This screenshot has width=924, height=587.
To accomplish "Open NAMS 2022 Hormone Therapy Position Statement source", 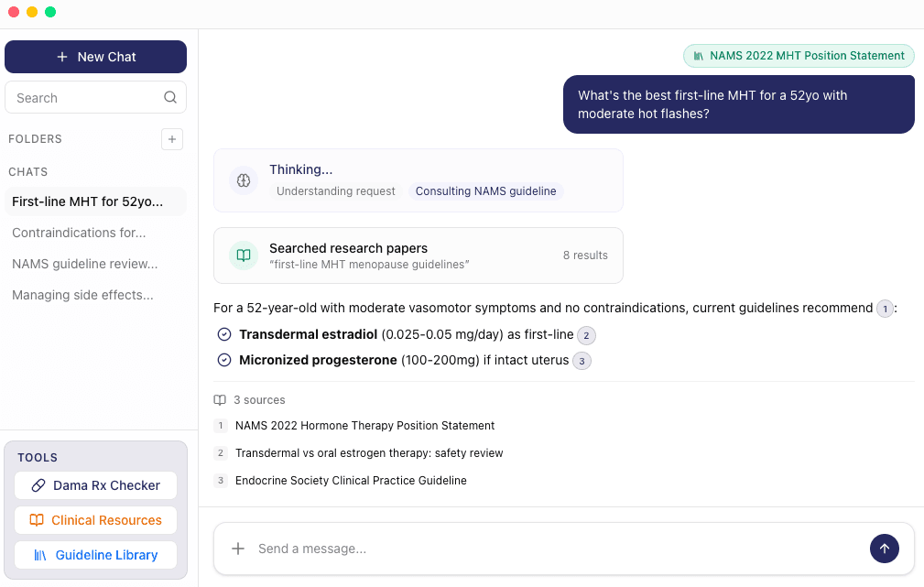I will pyautogui.click(x=364, y=426).
